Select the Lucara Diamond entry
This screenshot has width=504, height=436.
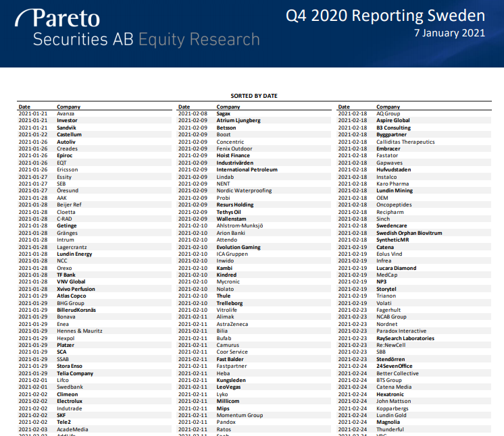[x=397, y=268]
